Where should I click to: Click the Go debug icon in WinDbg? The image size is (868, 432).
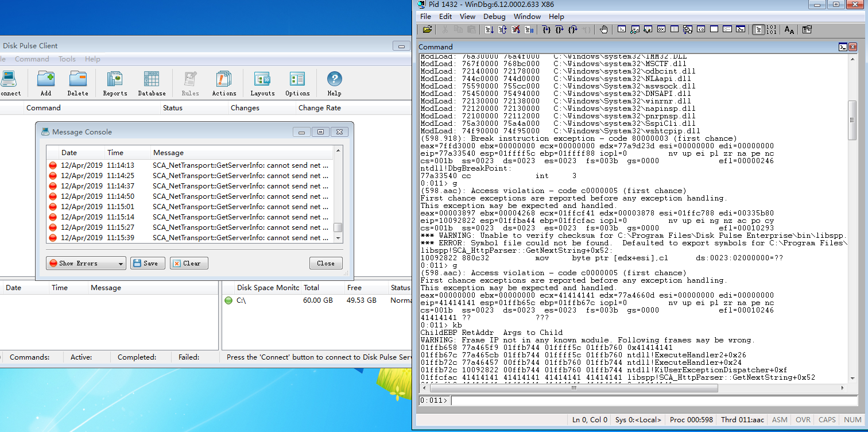point(489,29)
